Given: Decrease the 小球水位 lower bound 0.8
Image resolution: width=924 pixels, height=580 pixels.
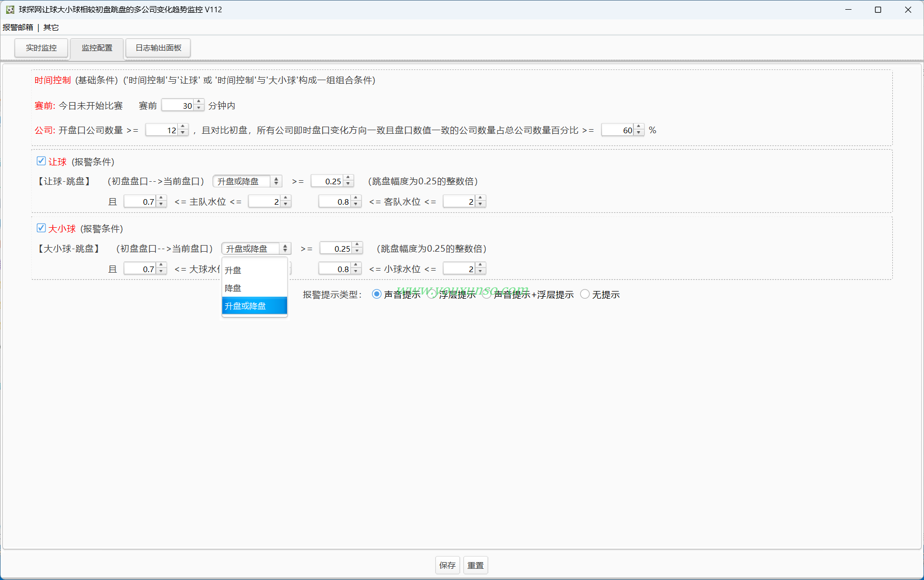Looking at the screenshot, I should pyautogui.click(x=356, y=272).
